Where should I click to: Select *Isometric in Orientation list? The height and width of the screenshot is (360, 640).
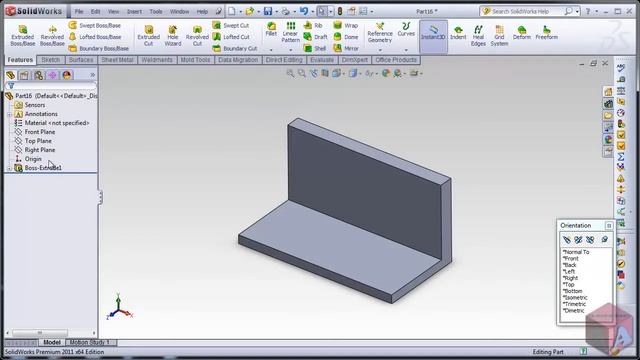click(575, 298)
